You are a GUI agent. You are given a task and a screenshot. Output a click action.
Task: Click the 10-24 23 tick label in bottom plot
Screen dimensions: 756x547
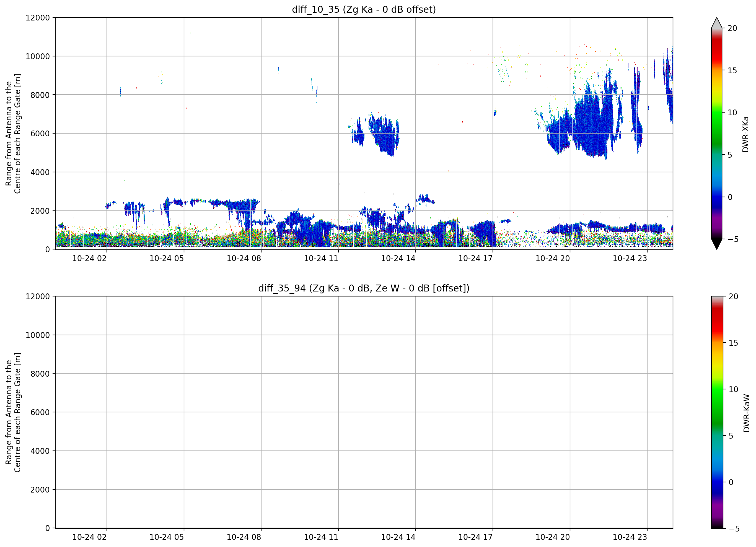(x=630, y=537)
